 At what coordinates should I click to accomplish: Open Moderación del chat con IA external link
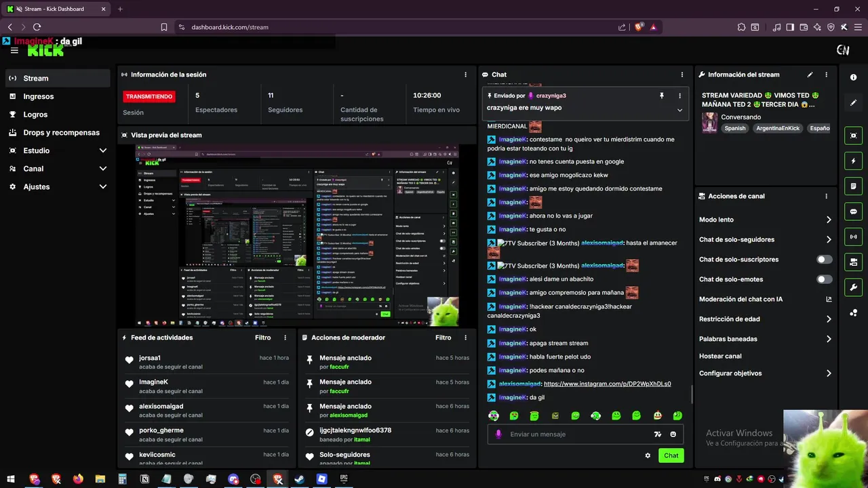click(x=829, y=299)
